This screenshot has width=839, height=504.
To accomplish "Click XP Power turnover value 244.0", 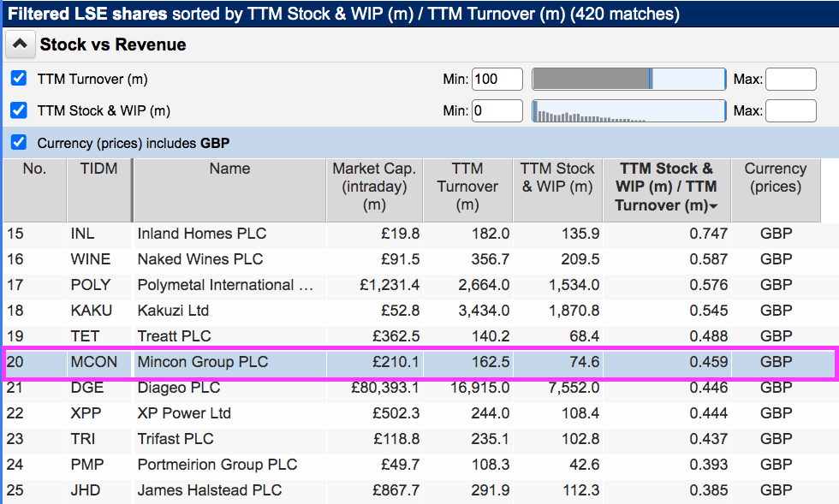I will [490, 413].
